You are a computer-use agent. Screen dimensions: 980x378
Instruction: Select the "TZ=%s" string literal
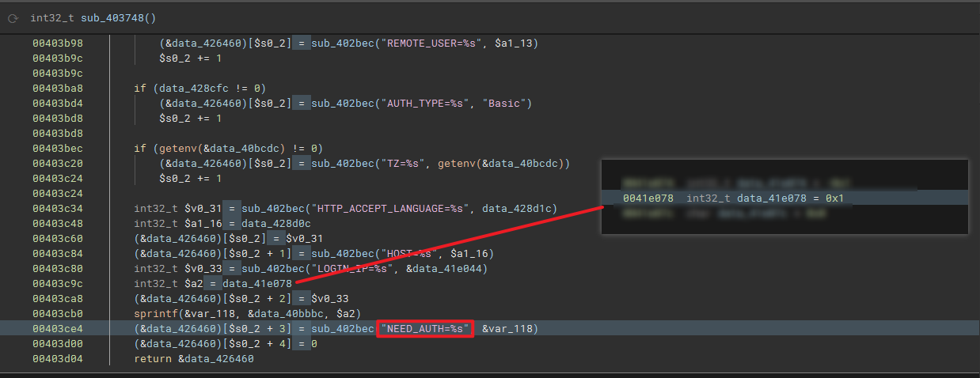405,164
